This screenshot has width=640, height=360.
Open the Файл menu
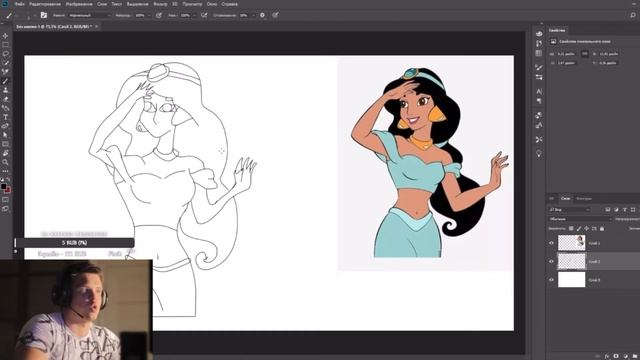click(19, 4)
